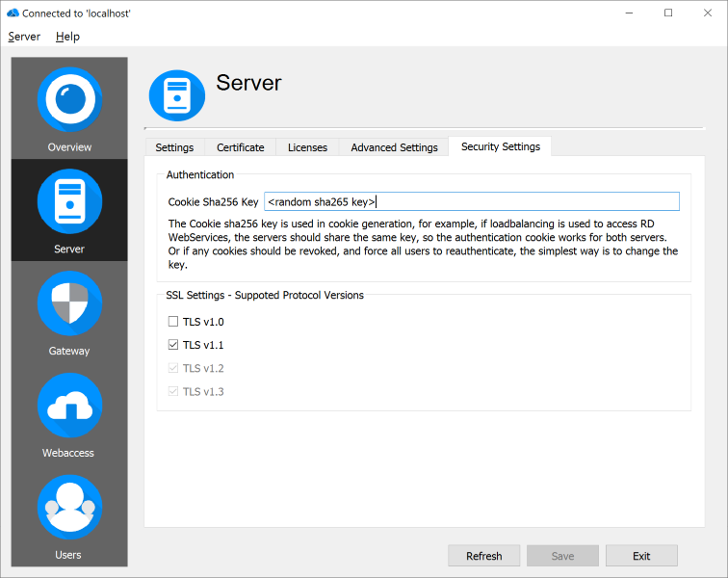
Task: Click the Cookie sha256 key description paragraph
Action: 423,245
